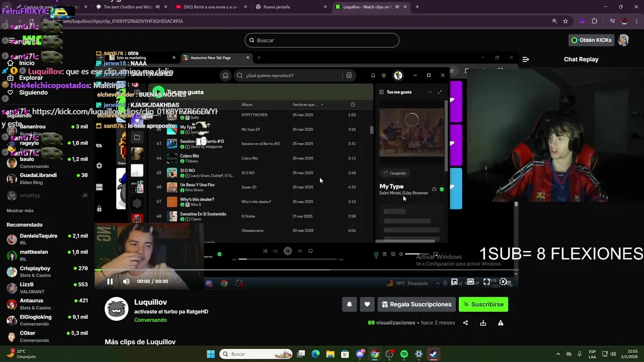
Task: Click the green Suscribirse button
Action: coord(484,304)
